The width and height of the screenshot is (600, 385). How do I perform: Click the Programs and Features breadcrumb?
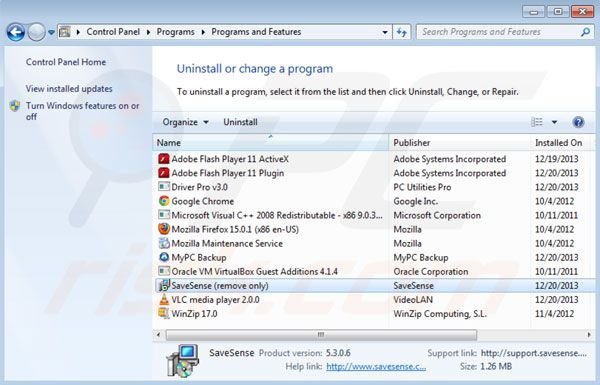(x=256, y=32)
